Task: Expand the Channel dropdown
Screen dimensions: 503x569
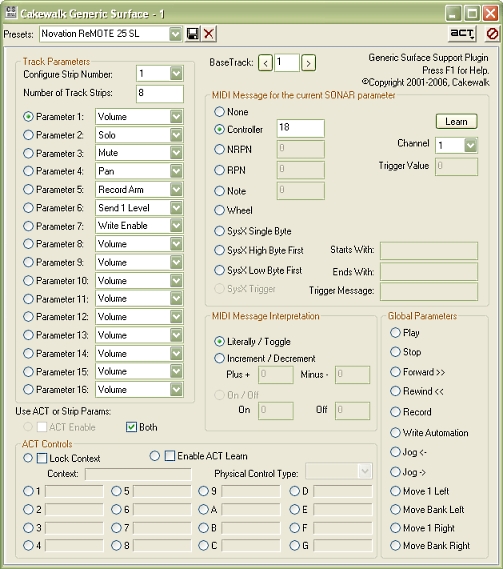Action: (x=471, y=145)
